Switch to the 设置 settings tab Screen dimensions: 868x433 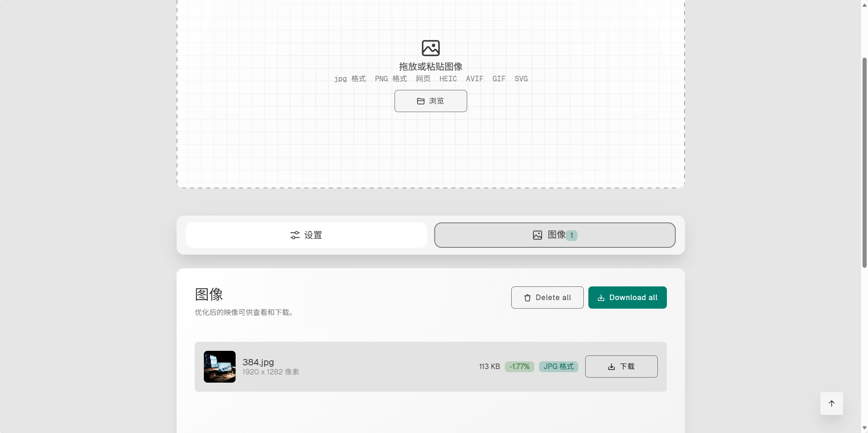tap(306, 235)
